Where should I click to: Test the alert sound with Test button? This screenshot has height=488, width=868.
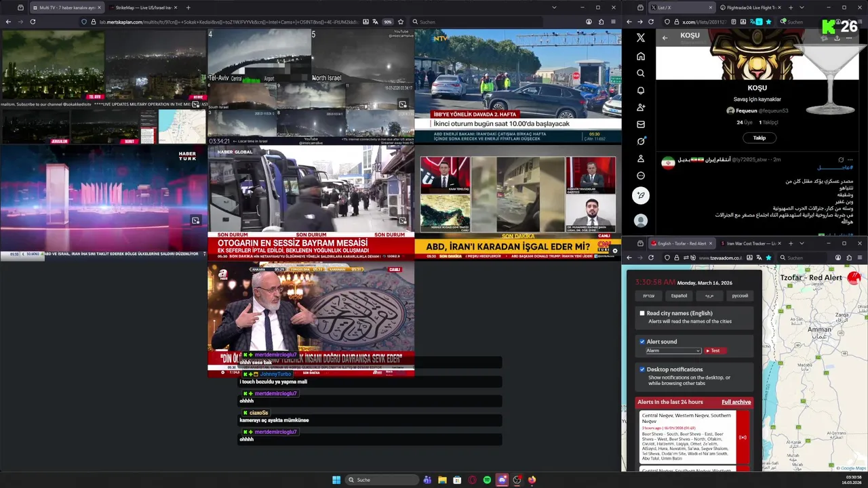[x=715, y=350]
